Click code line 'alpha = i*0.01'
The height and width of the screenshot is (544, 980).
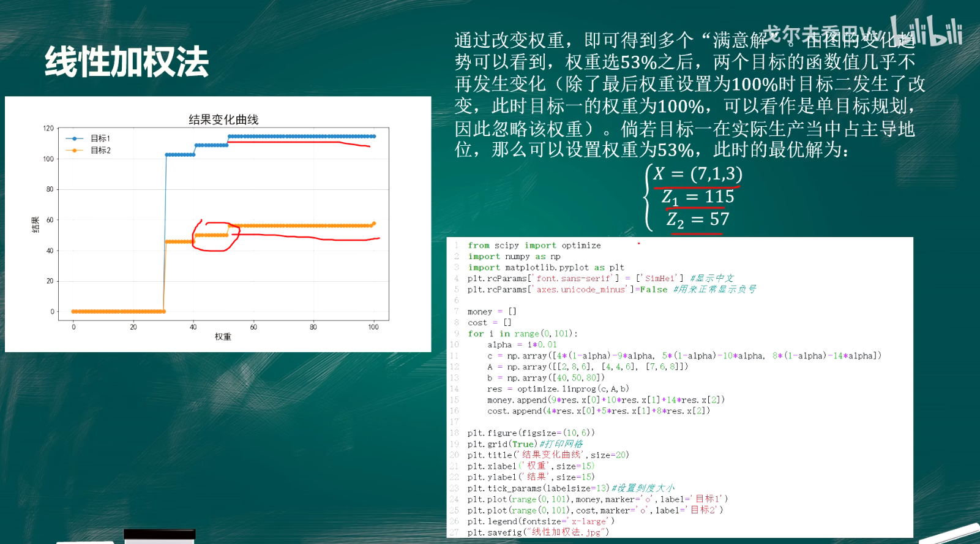(522, 344)
